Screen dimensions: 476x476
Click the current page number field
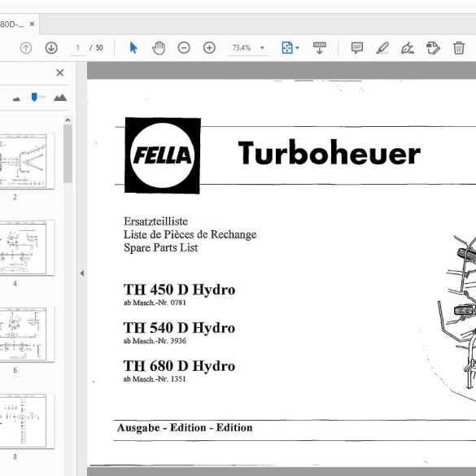click(78, 48)
